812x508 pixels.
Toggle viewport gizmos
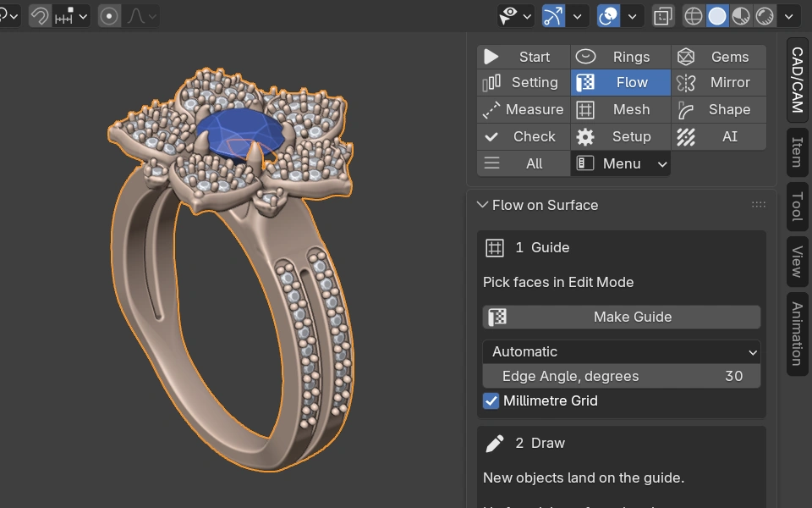552,16
